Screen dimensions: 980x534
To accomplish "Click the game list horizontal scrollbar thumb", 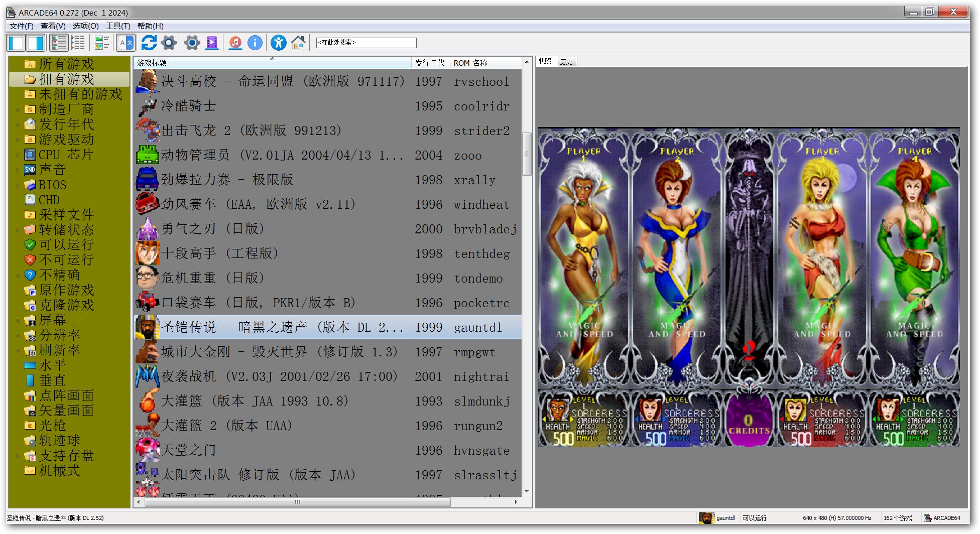I will point(297,502).
